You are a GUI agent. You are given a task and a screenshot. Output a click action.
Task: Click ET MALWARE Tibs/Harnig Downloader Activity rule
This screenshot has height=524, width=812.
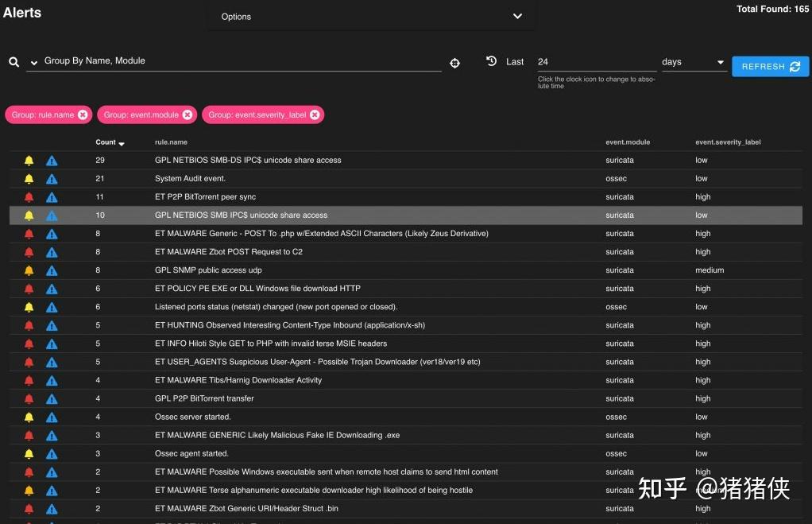[238, 380]
